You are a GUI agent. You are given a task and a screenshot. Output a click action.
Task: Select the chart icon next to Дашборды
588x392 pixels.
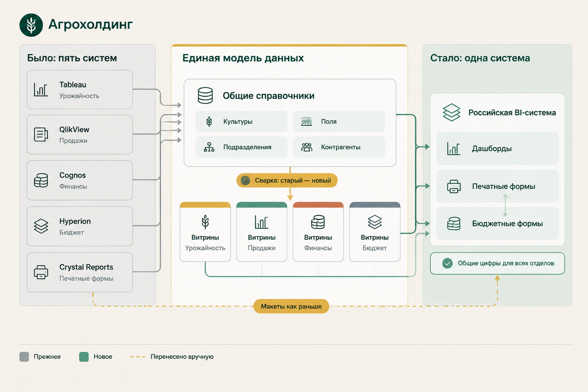454,149
